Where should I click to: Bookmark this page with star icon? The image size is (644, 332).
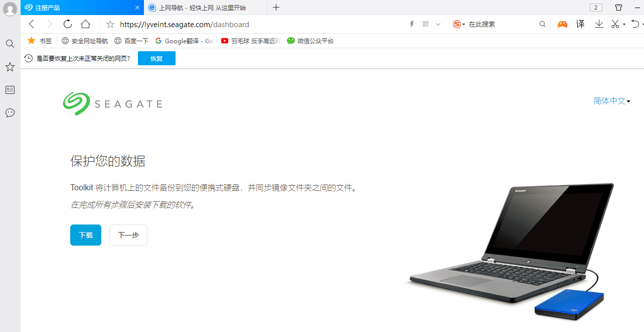click(x=110, y=24)
